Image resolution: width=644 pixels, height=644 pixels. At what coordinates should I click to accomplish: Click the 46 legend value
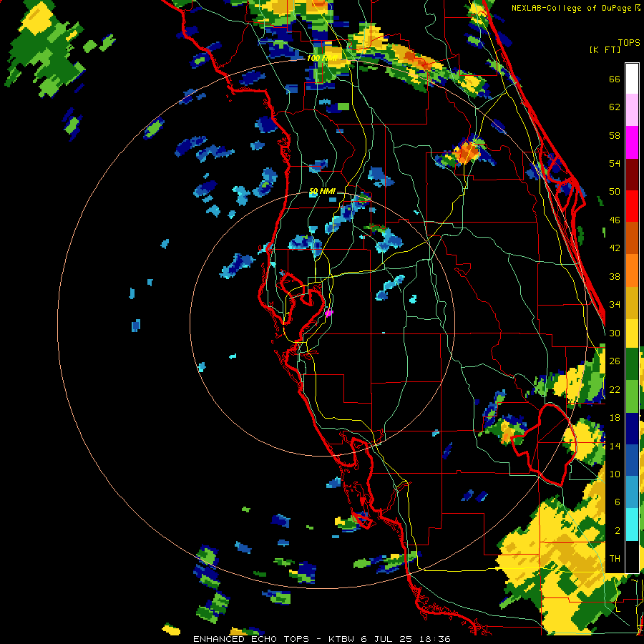(615, 220)
